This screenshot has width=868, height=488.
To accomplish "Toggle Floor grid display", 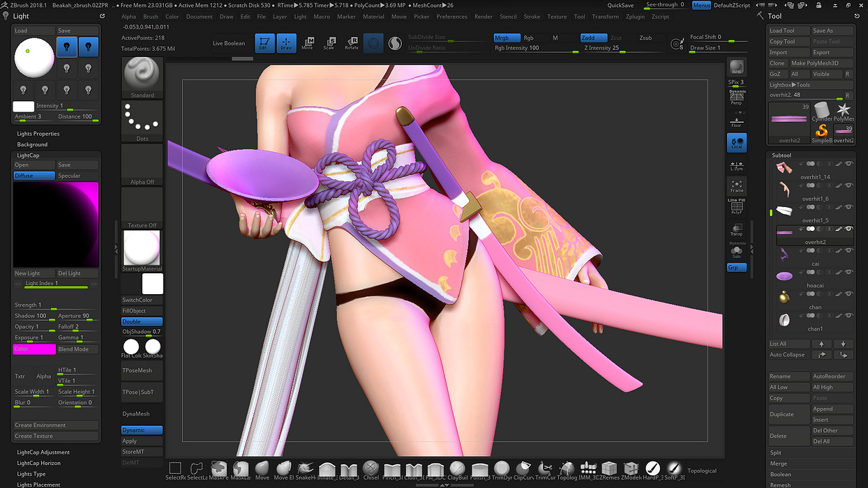I will (736, 121).
